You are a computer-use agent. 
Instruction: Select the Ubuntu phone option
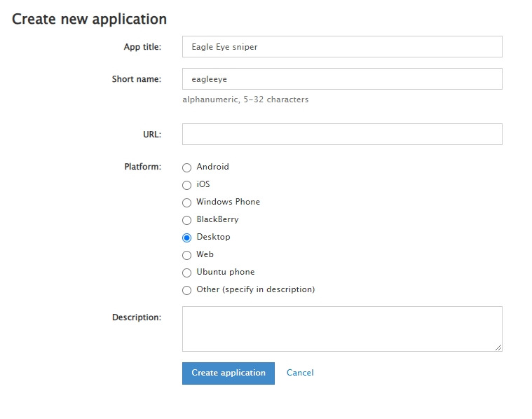pos(186,273)
